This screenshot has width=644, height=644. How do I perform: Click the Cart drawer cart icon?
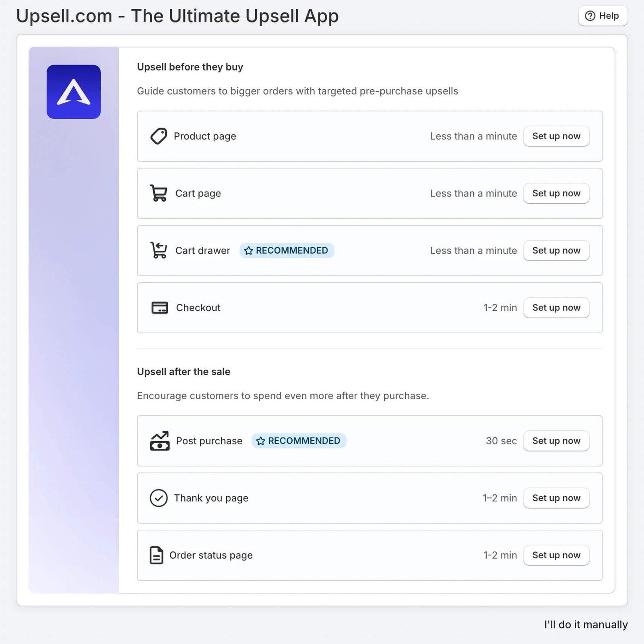click(159, 250)
